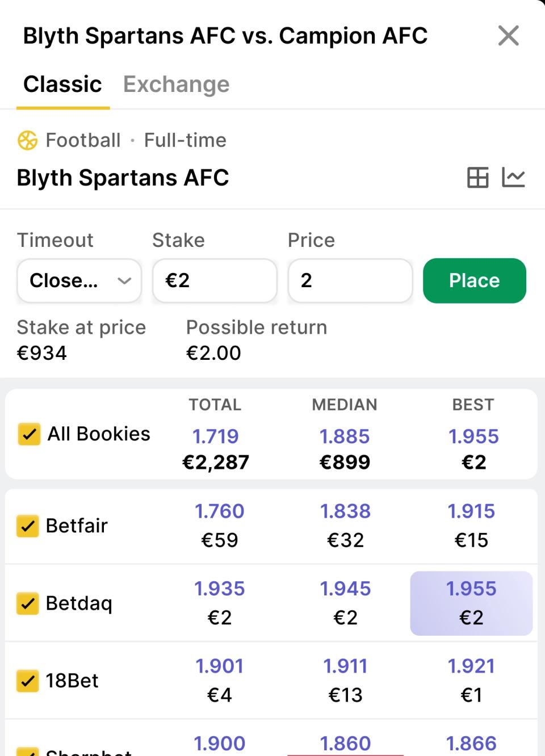Viewport: 545px width, 756px height.
Task: Choose 18Bet median odds 1.911
Action: (345, 680)
